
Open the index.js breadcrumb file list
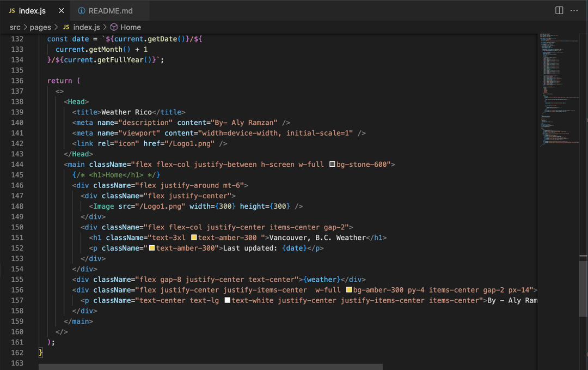[87, 27]
